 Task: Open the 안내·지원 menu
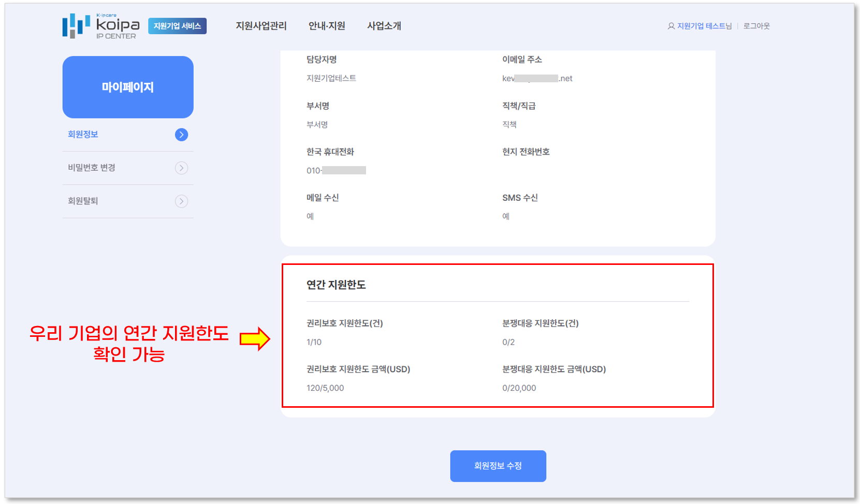[327, 26]
